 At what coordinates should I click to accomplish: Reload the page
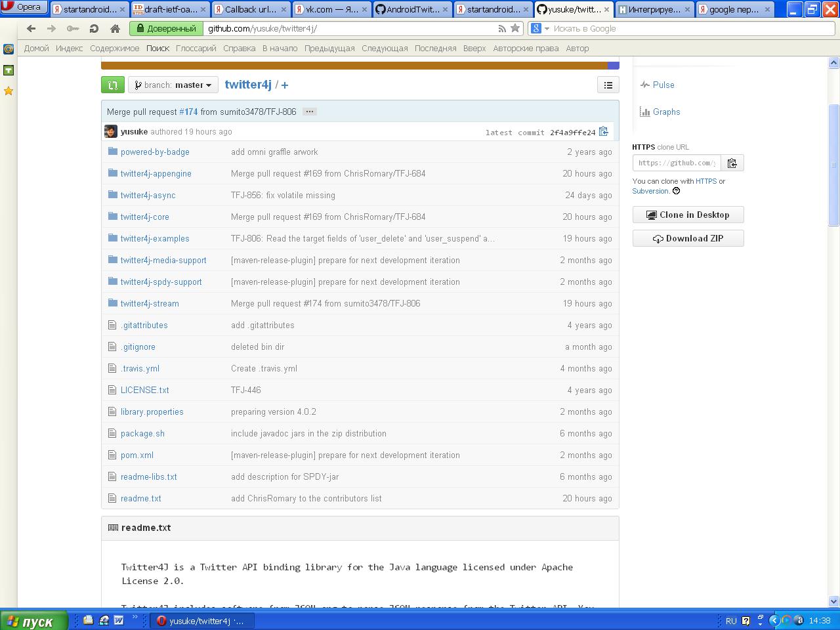(94, 28)
